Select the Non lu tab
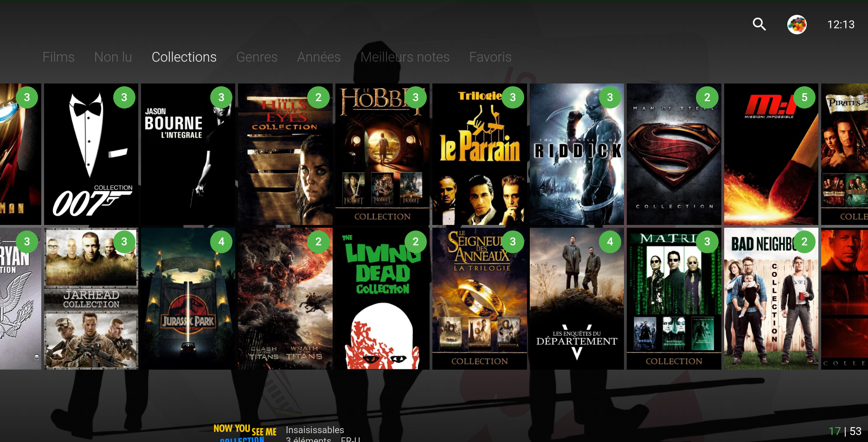Viewport: 868px width, 442px height. pyautogui.click(x=113, y=57)
